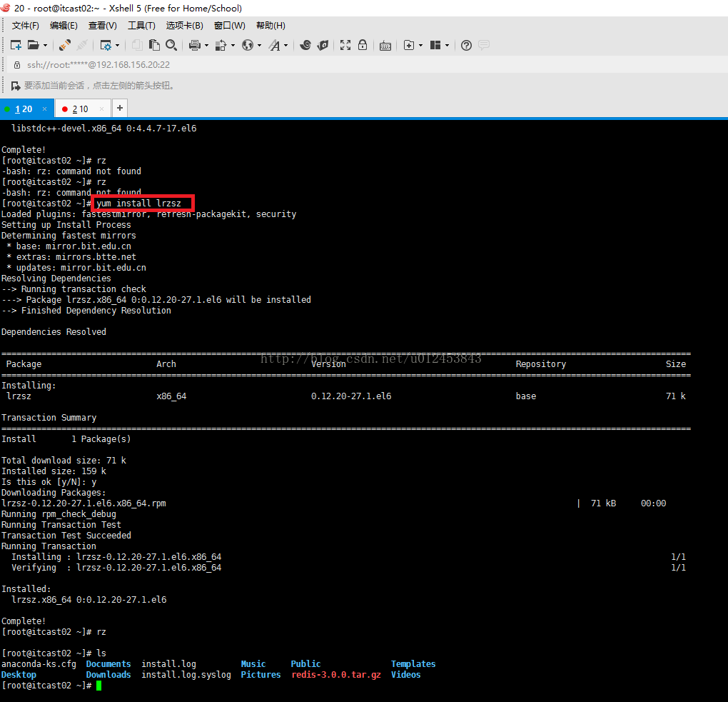This screenshot has height=702, width=728.
Task: Open the 查看(V) menu
Action: tap(103, 26)
